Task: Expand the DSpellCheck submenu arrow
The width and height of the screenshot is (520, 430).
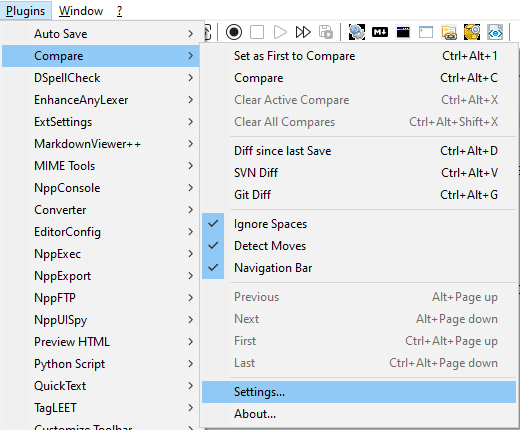Action: pyautogui.click(x=190, y=78)
